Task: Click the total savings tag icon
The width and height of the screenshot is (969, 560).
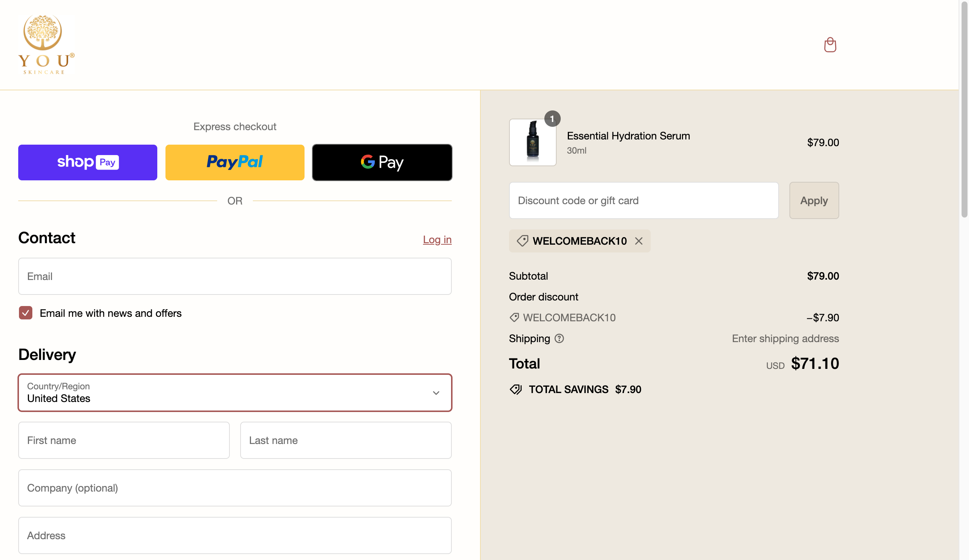Action: pyautogui.click(x=516, y=389)
